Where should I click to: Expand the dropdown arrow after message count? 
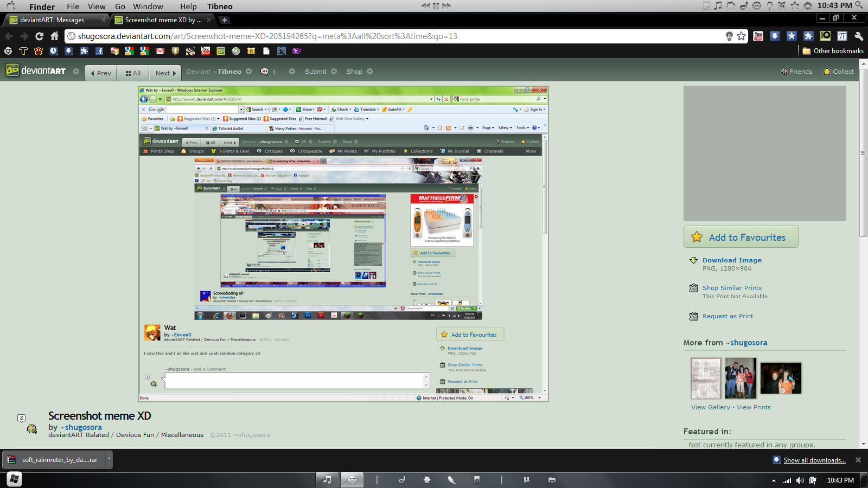coord(292,72)
